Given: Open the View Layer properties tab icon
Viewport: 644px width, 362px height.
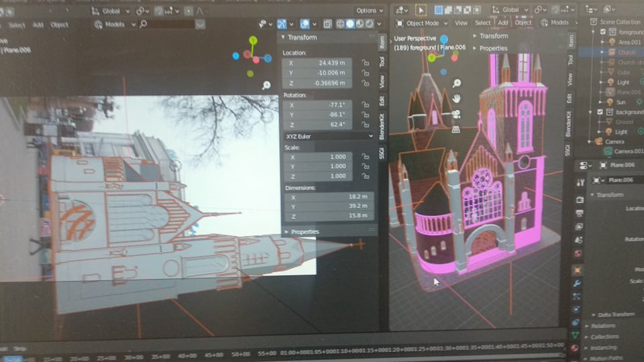Looking at the screenshot, I should 579,227.
